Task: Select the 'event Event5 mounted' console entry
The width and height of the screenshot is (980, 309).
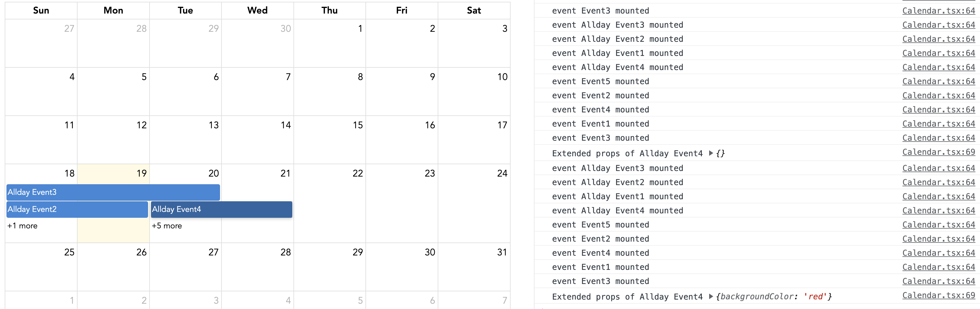Action: point(600,81)
